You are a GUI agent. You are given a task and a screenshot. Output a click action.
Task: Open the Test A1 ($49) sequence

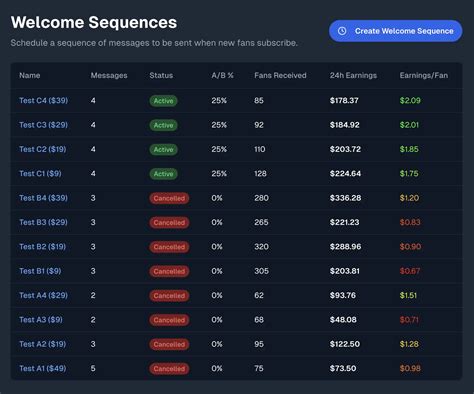point(43,368)
